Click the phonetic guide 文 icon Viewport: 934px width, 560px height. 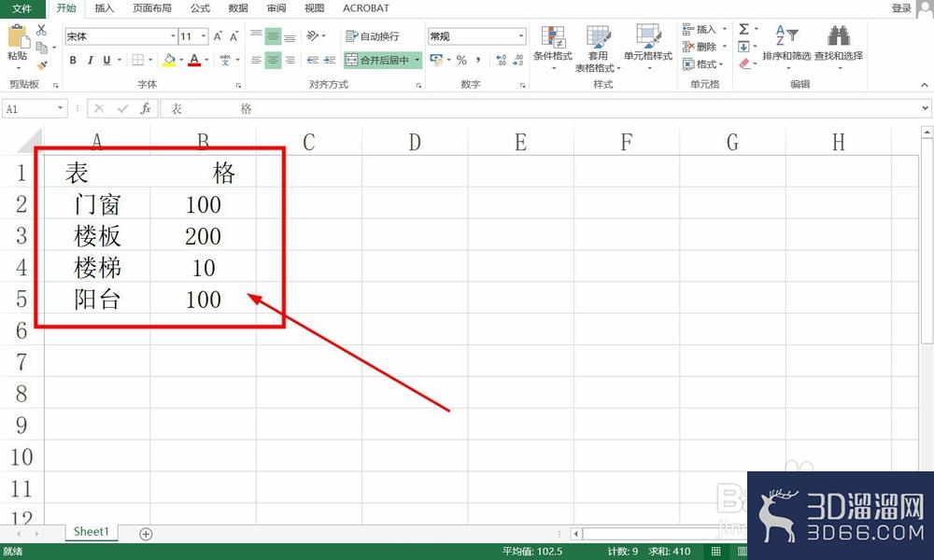tap(225, 60)
